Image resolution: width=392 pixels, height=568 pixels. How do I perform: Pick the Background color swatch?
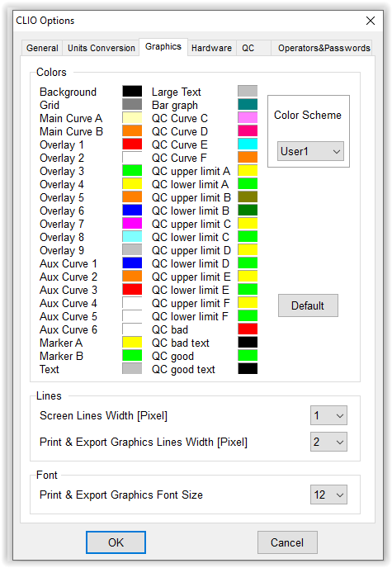click(132, 92)
